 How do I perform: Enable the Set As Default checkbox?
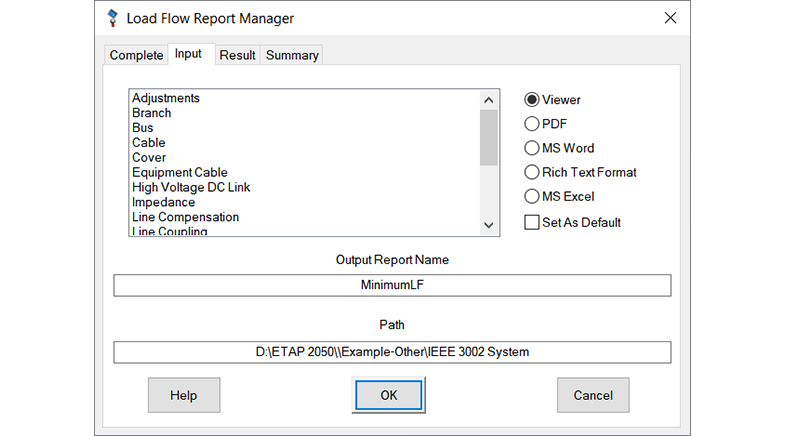(x=532, y=222)
